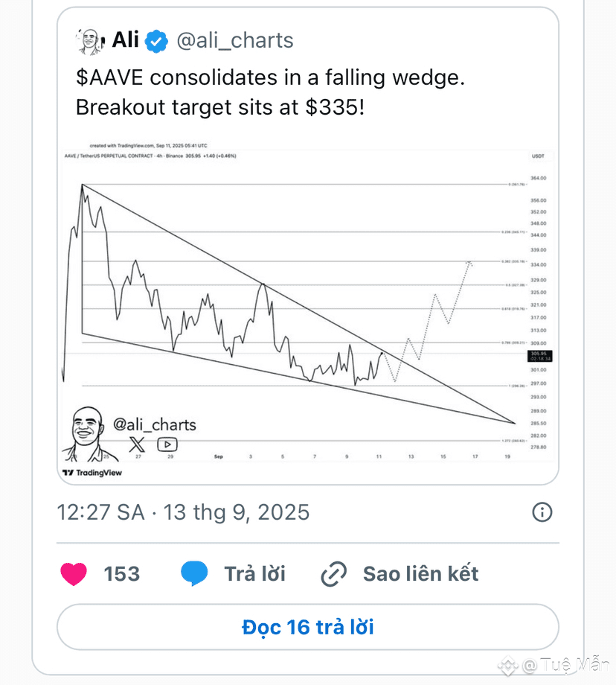The width and height of the screenshot is (616, 685).
Task: Select "Sao liên kết" copy link text
Action: click(x=421, y=573)
